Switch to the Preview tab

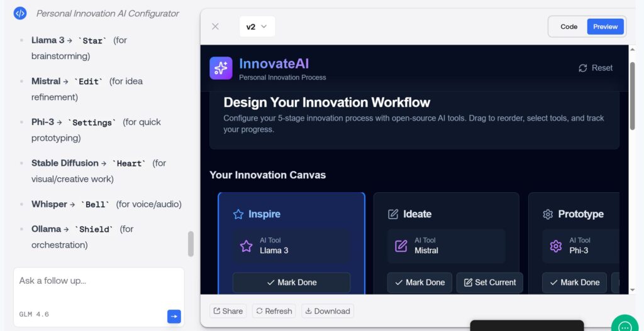(x=605, y=26)
